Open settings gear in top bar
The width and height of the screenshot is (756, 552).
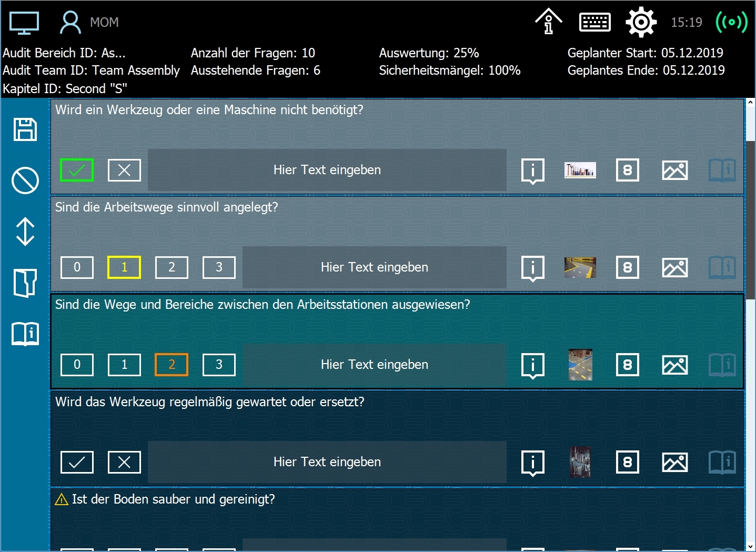pos(641,22)
